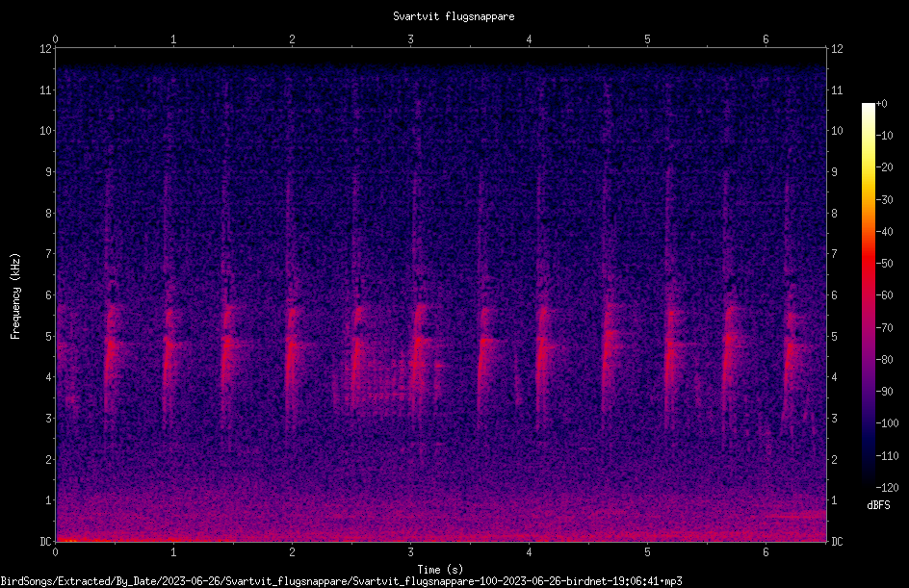Click the top time axis label "1"
Screen dimensions: 909x588
(173, 39)
